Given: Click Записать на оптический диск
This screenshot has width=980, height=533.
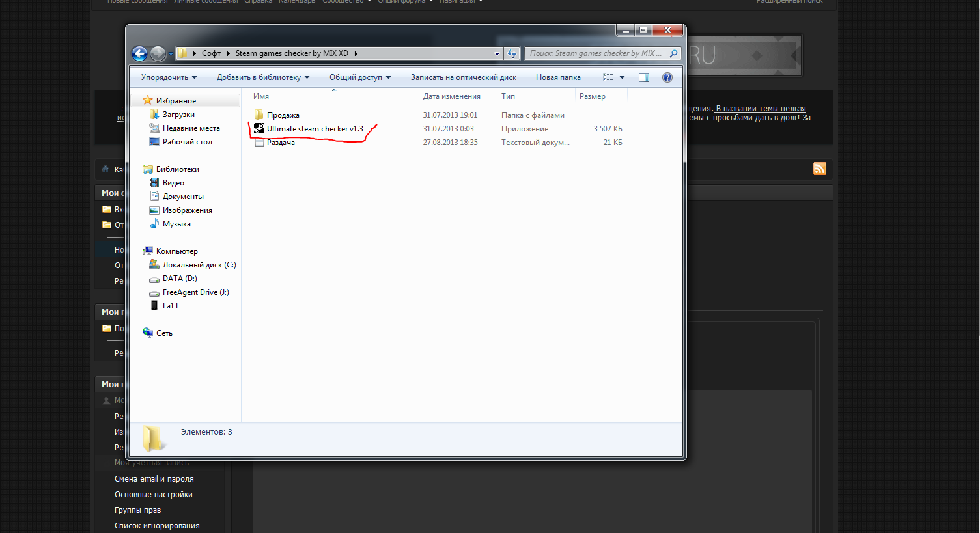Looking at the screenshot, I should tap(464, 77).
